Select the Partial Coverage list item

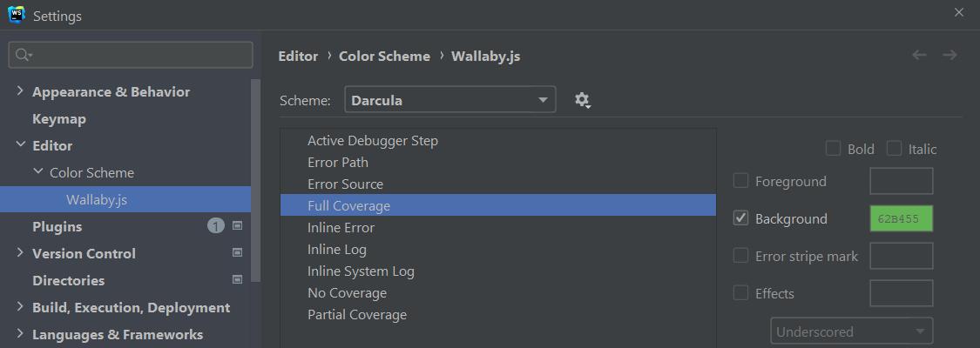point(357,315)
